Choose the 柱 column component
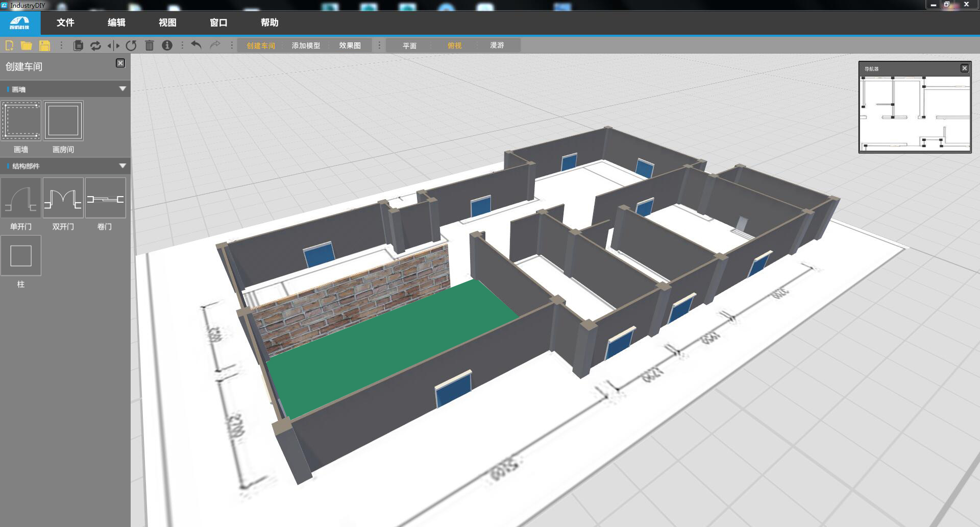Viewport: 980px width, 527px height. pyautogui.click(x=21, y=256)
